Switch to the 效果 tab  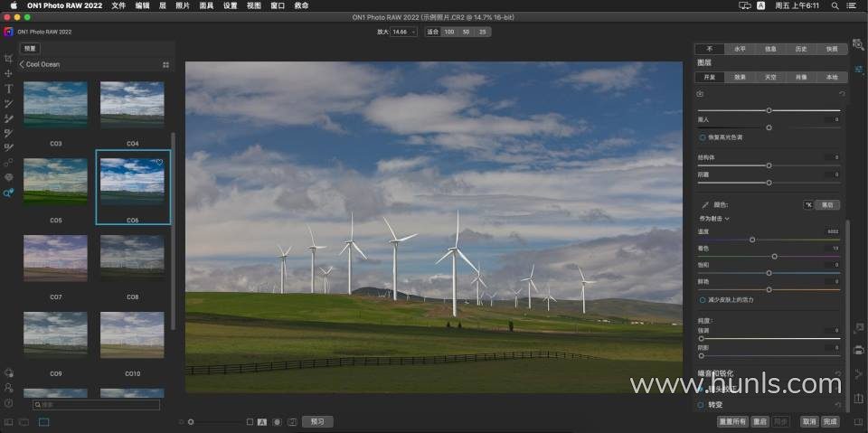click(x=740, y=78)
